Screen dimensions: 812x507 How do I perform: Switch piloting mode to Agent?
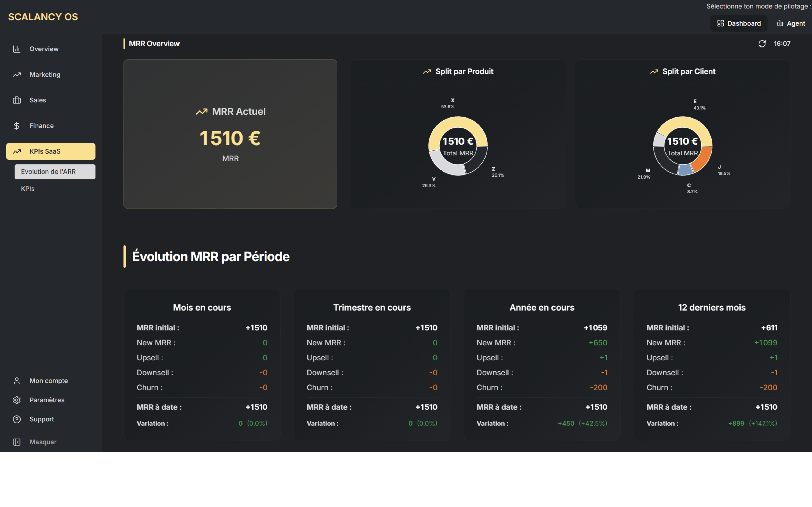pos(791,23)
